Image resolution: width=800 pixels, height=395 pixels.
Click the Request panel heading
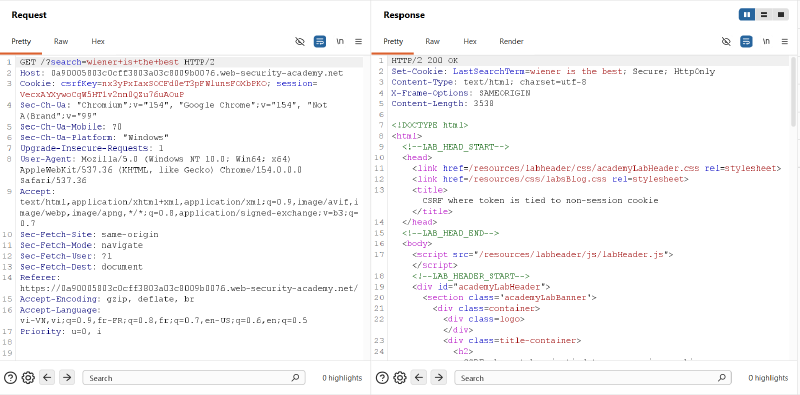click(29, 15)
